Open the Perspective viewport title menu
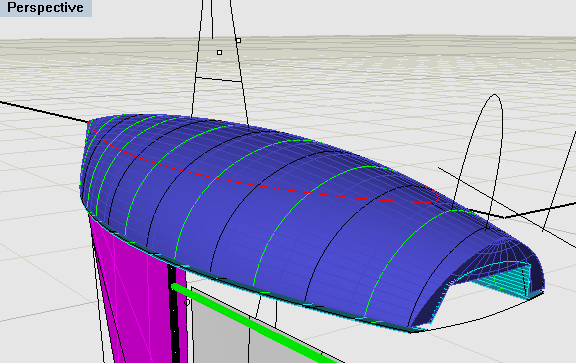 (45, 8)
